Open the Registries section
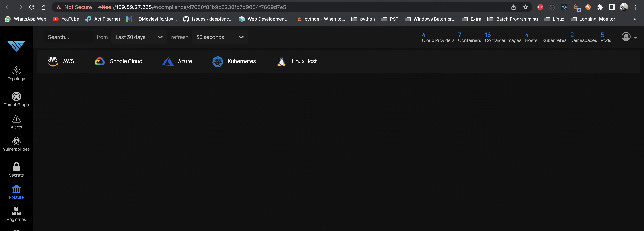 coord(16,214)
